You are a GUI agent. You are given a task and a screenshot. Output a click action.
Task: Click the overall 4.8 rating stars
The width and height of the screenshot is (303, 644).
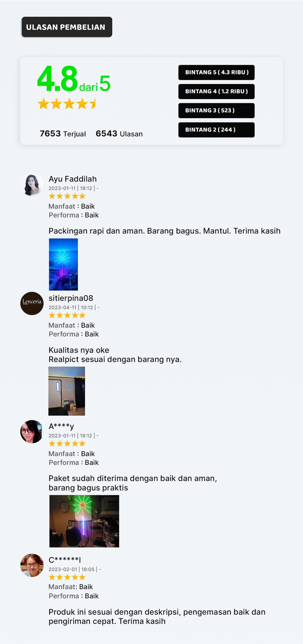[x=66, y=104]
